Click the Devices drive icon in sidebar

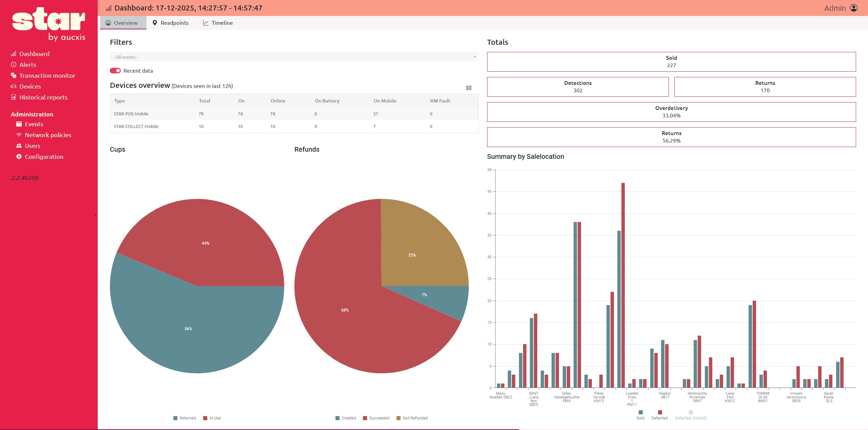pyautogui.click(x=14, y=86)
